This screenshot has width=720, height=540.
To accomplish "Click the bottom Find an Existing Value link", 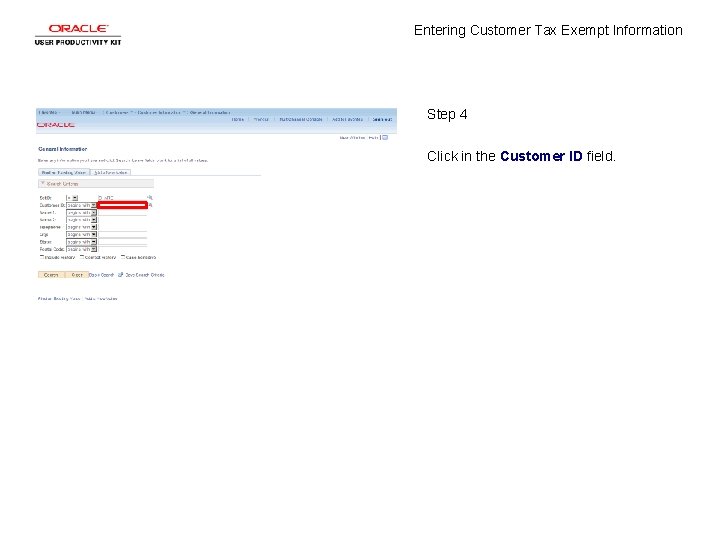I will (x=59, y=299).
